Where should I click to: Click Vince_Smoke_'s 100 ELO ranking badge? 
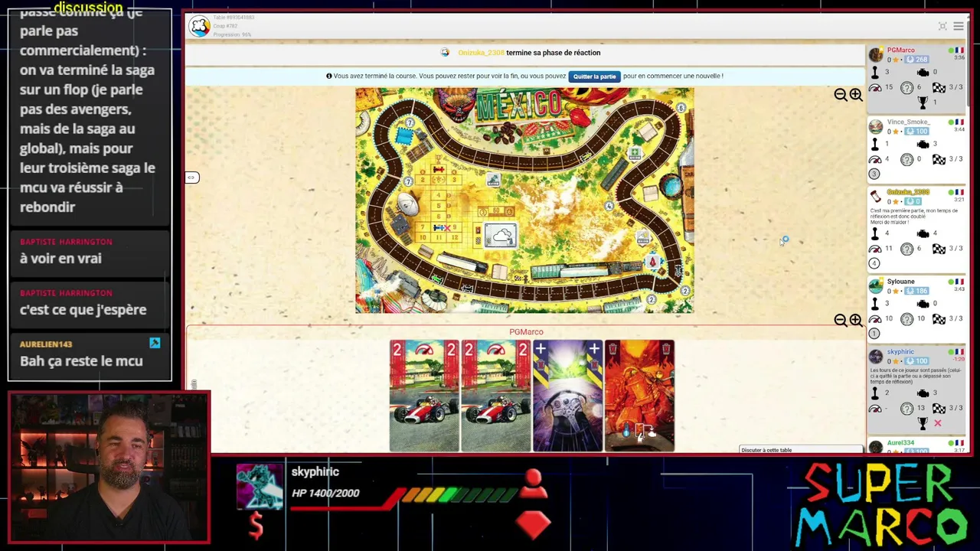pos(917,132)
